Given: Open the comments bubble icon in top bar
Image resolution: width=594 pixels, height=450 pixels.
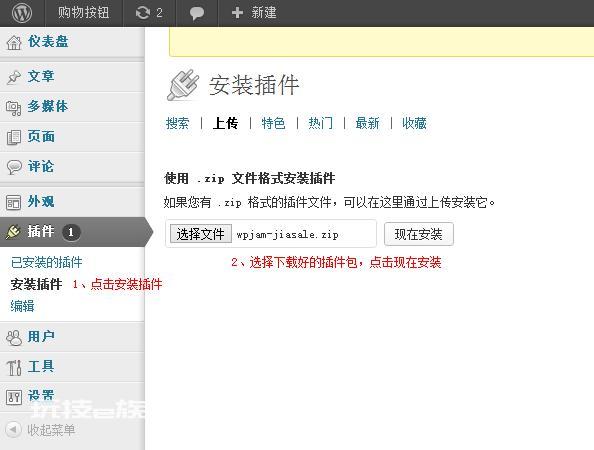Looking at the screenshot, I should click(197, 13).
